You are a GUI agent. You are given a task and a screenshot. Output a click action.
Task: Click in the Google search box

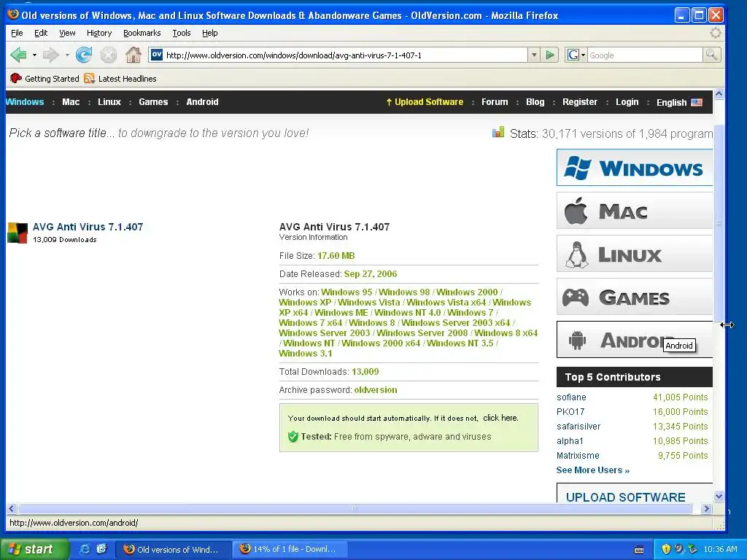point(645,55)
